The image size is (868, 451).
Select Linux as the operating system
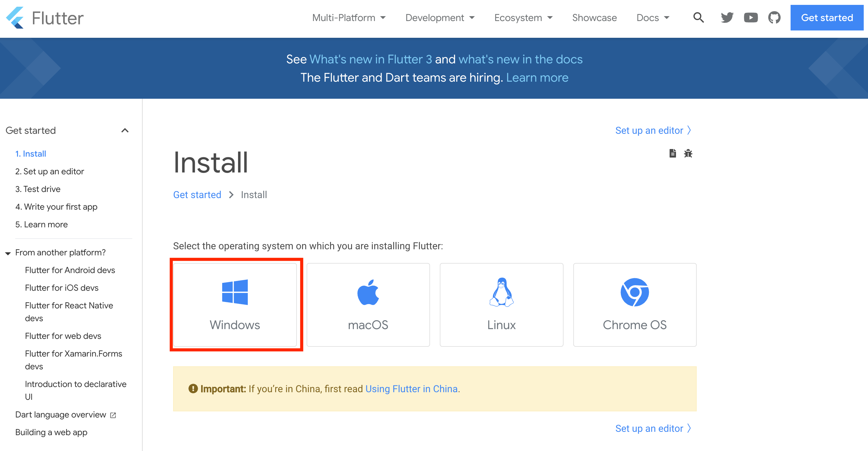501,305
